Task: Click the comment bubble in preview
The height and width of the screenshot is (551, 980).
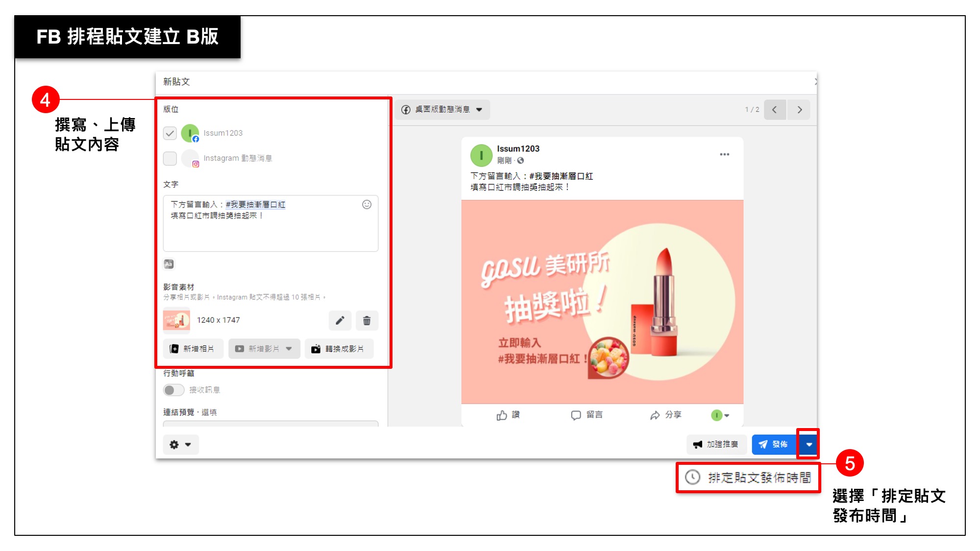Action: (576, 415)
